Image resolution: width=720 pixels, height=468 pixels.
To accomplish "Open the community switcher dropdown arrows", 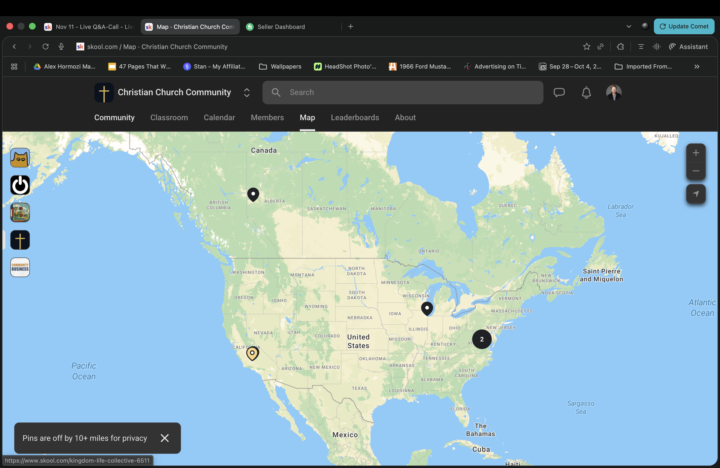I will [x=247, y=93].
